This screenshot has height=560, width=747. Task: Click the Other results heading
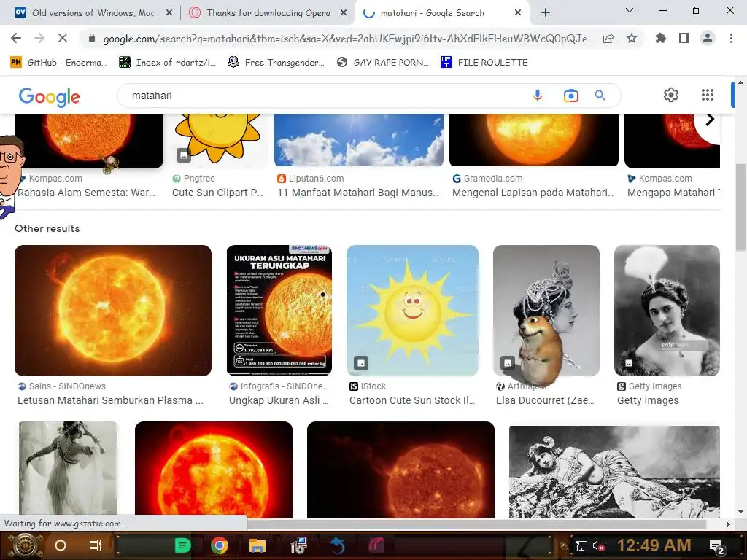click(47, 228)
